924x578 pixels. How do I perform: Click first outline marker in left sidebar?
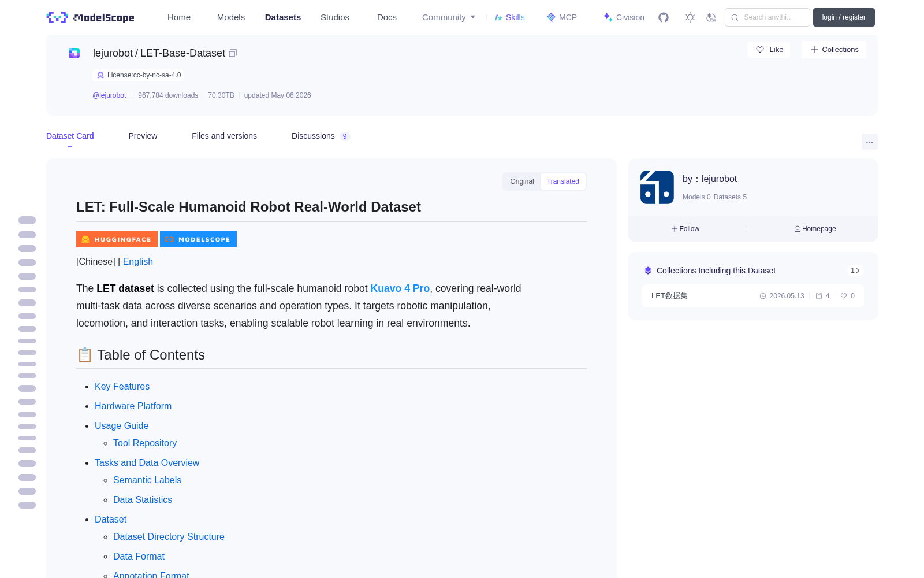point(27,220)
